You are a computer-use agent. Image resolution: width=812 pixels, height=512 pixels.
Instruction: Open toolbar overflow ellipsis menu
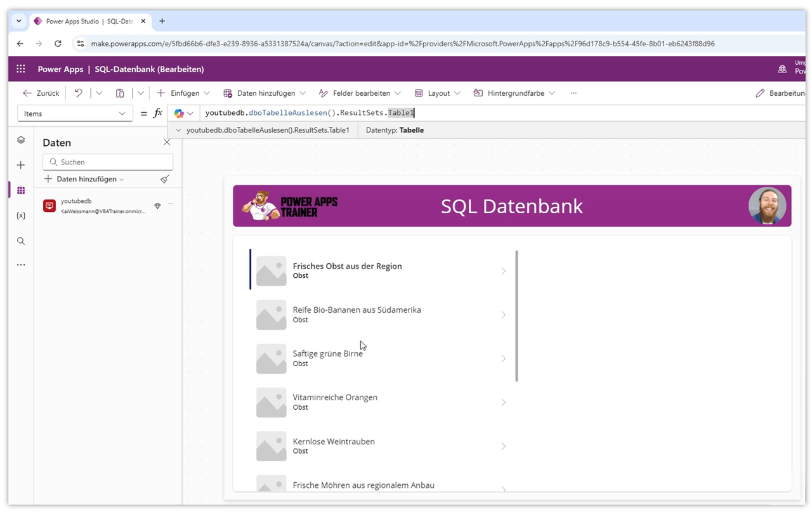(x=573, y=93)
